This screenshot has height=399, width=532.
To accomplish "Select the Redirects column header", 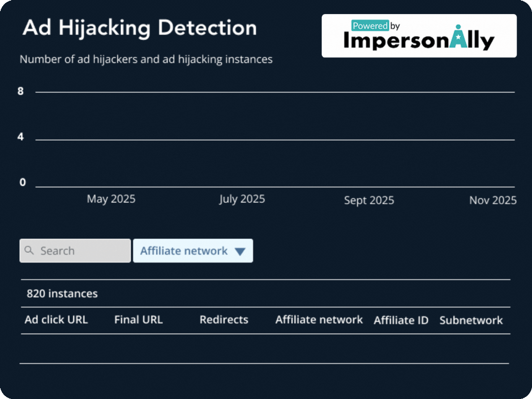I will pos(224,319).
